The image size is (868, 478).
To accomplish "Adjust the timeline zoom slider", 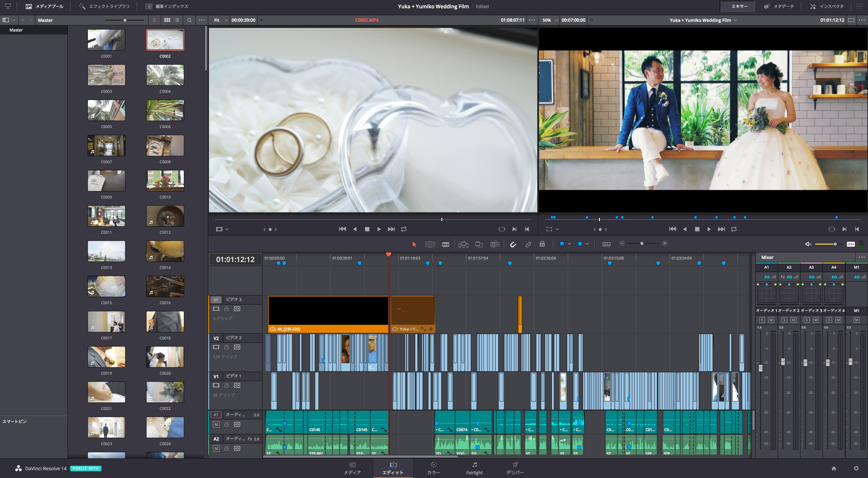I will pos(642,243).
